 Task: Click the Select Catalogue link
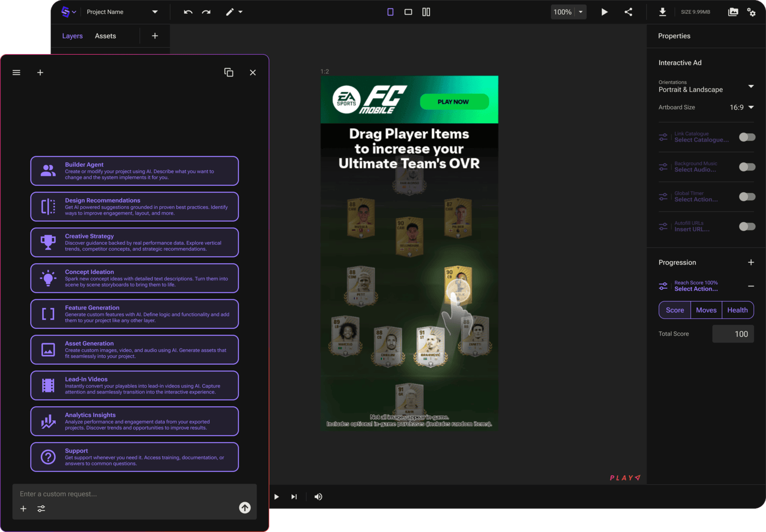pos(701,140)
